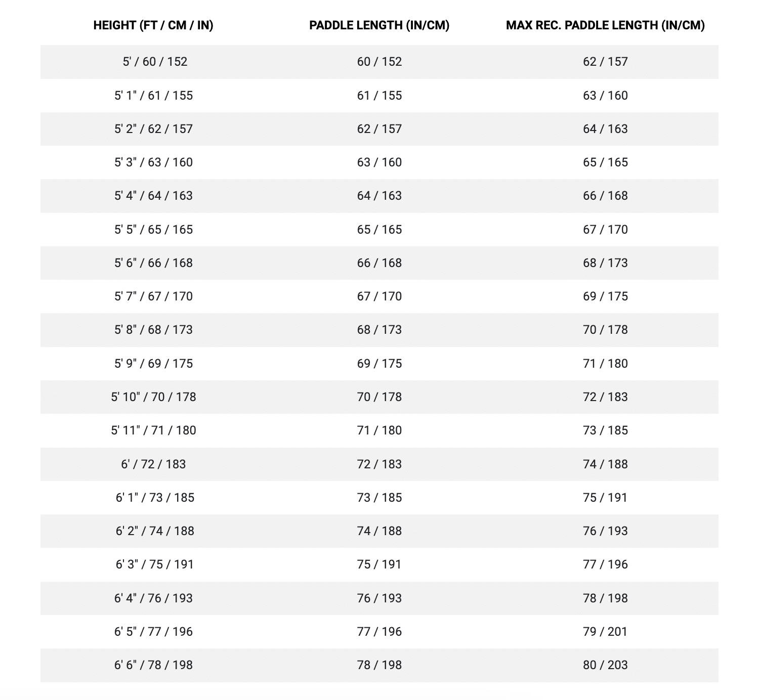Select height cell 5' 10" / 70 / 178

[153, 397]
